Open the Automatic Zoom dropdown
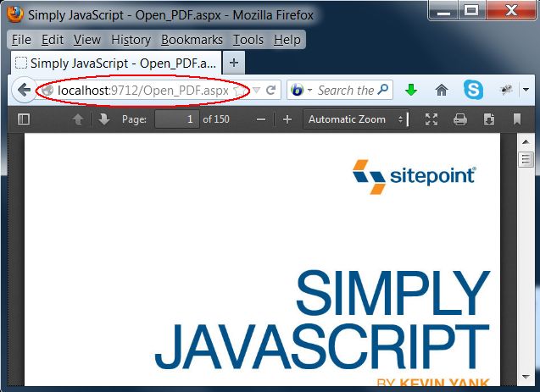Viewport: 540px width, 392px height. pos(356,119)
